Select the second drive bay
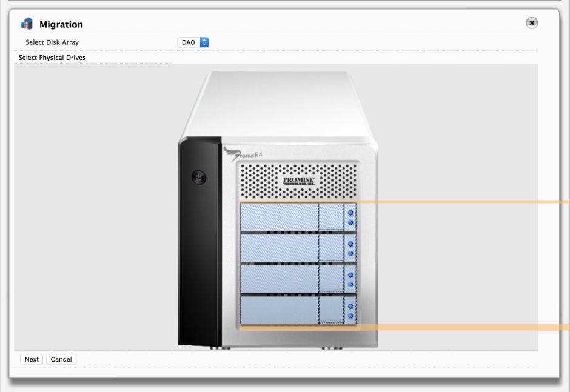Image resolution: width=570 pixels, height=392 pixels. (298, 248)
